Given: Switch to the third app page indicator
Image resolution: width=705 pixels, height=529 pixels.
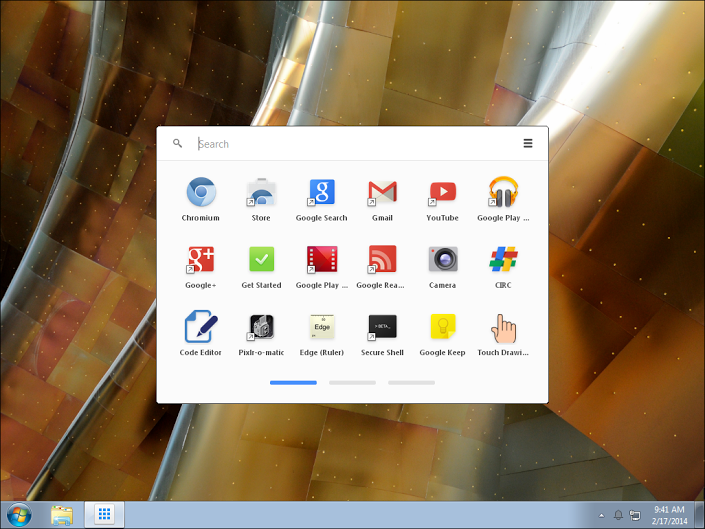Looking at the screenshot, I should [411, 383].
